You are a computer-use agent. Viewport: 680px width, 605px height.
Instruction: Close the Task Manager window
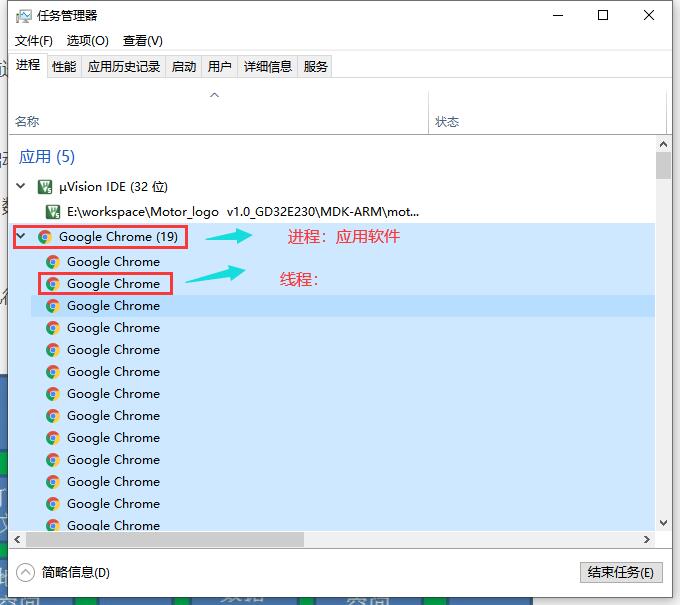[x=649, y=15]
